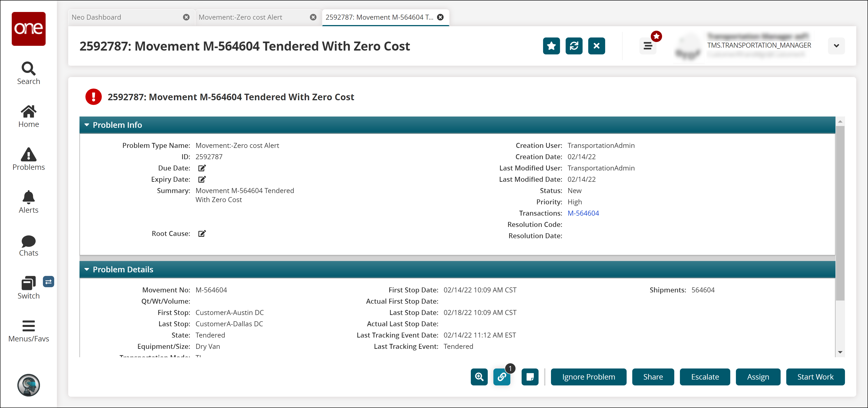Collapse the Problem Info section
Image resolution: width=868 pixels, height=408 pixels.
pyautogui.click(x=87, y=125)
